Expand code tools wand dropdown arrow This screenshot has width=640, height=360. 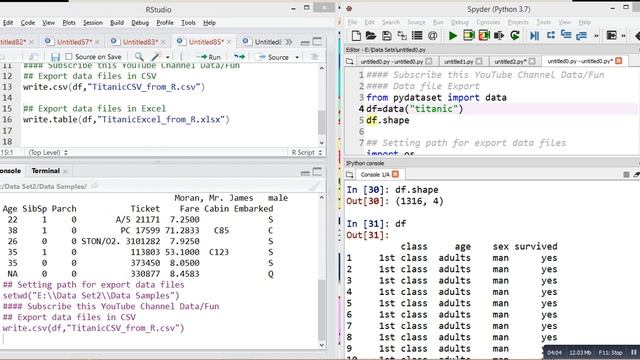pyautogui.click(x=167, y=58)
